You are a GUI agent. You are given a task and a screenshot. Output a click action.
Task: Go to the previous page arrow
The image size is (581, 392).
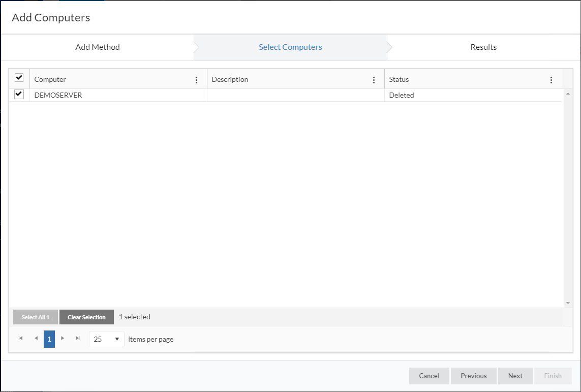[36, 338]
